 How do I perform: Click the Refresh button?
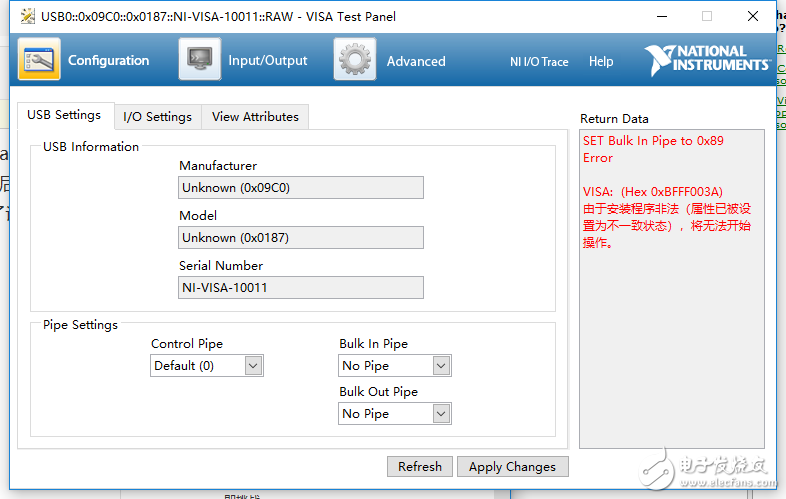420,466
